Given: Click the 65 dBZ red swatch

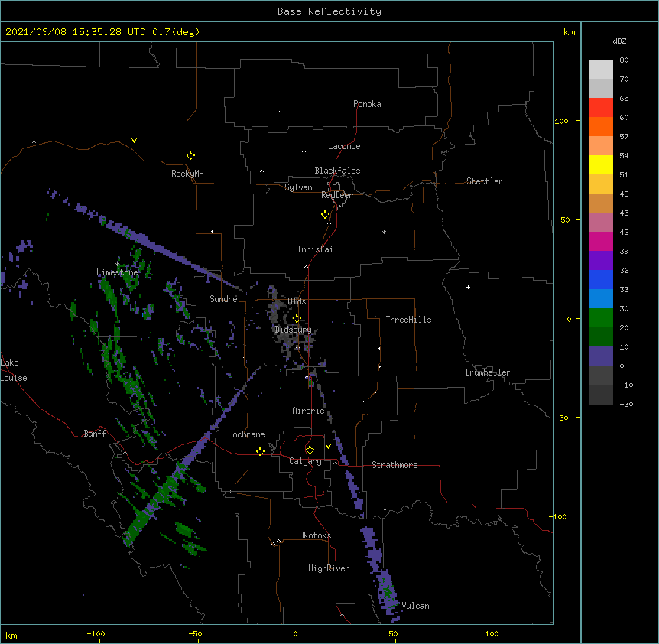Looking at the screenshot, I should [x=601, y=108].
